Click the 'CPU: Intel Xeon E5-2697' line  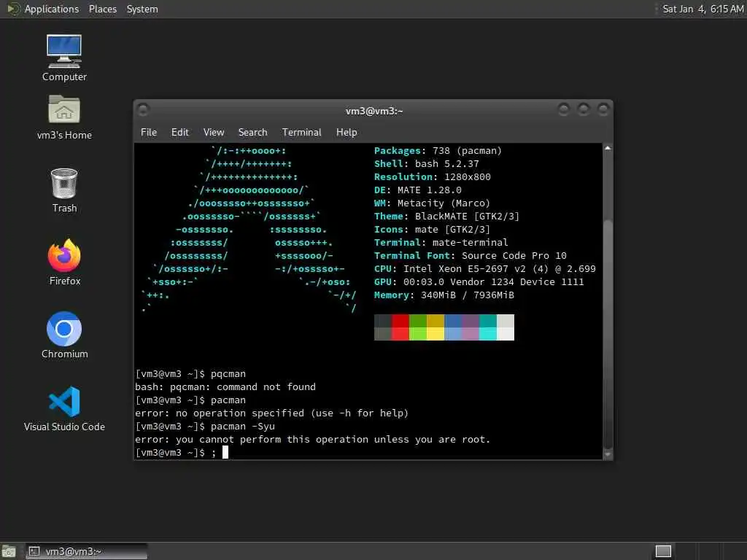485,269
